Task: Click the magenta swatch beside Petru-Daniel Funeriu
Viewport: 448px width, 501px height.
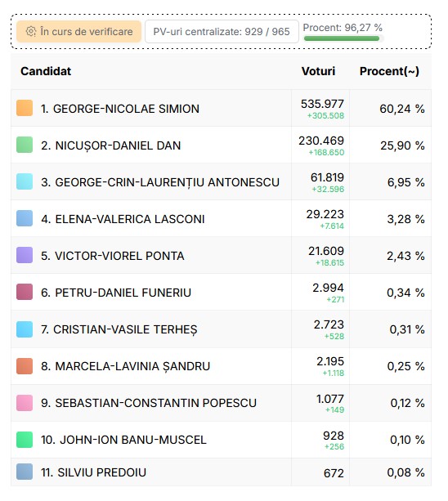Action: point(25,292)
